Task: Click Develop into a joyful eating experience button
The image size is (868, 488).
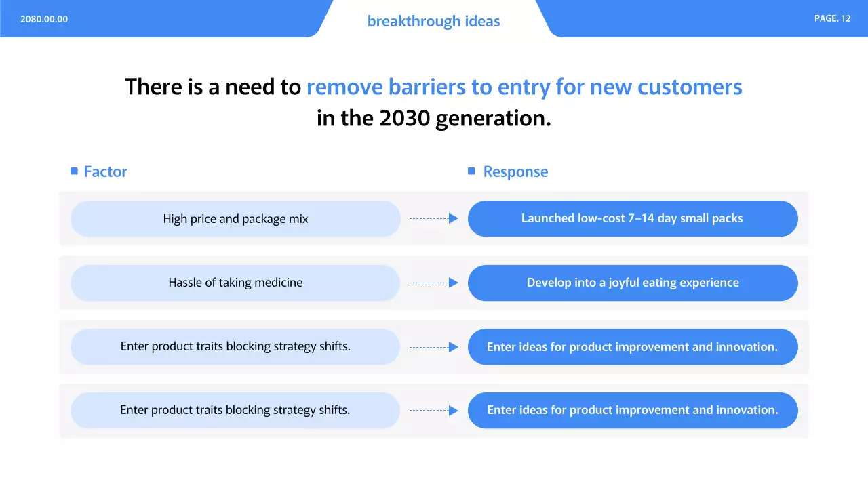Action: pyautogui.click(x=632, y=283)
